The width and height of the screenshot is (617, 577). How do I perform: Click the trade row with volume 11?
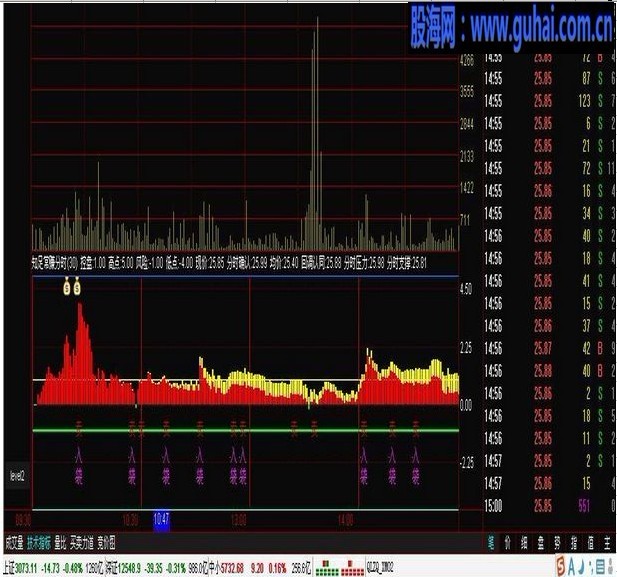[550, 438]
